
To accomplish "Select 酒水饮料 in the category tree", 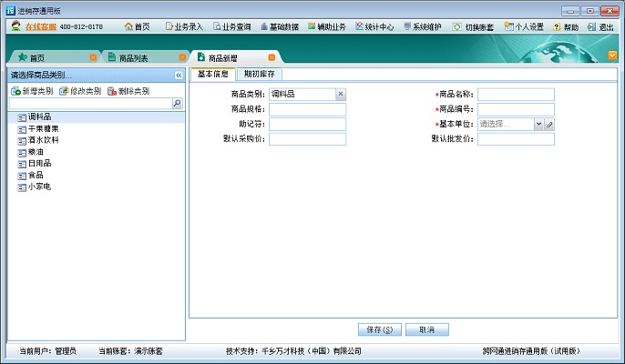I will point(43,140).
